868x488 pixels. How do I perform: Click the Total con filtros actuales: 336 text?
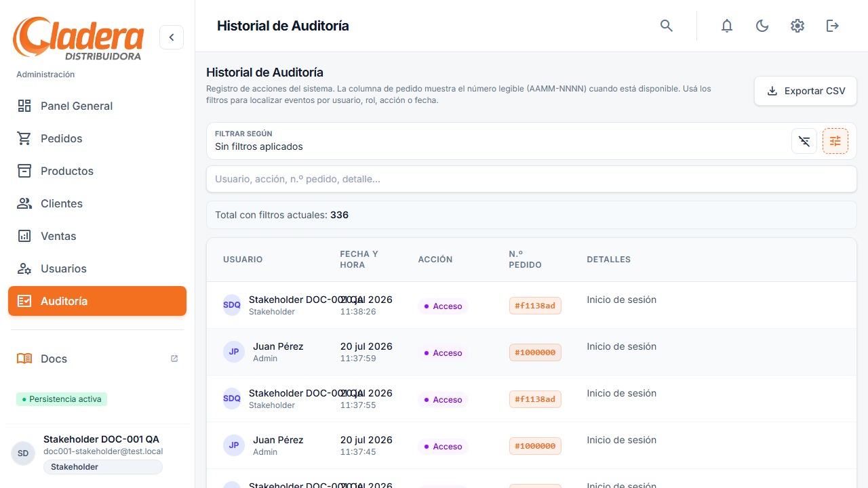281,215
